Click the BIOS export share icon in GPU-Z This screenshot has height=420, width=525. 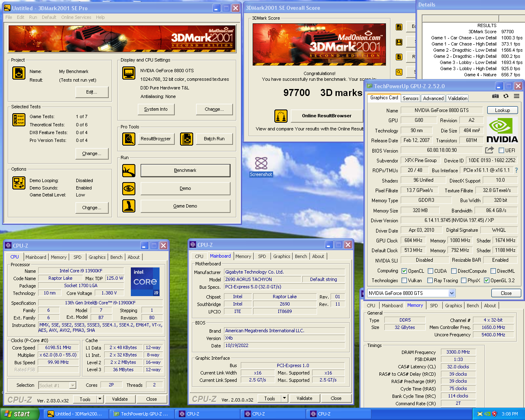[489, 150]
